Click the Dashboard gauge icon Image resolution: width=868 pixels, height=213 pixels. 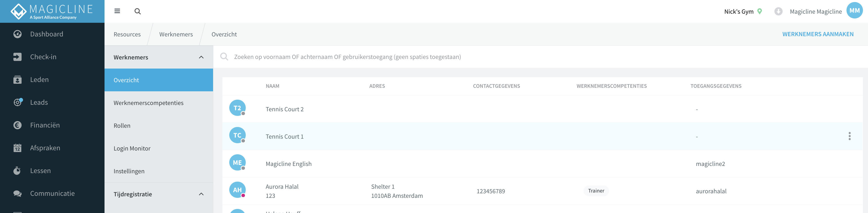[x=17, y=34]
